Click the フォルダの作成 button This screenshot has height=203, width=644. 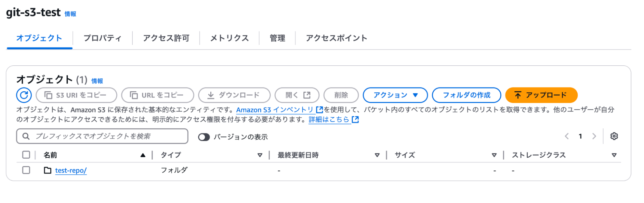(x=466, y=95)
